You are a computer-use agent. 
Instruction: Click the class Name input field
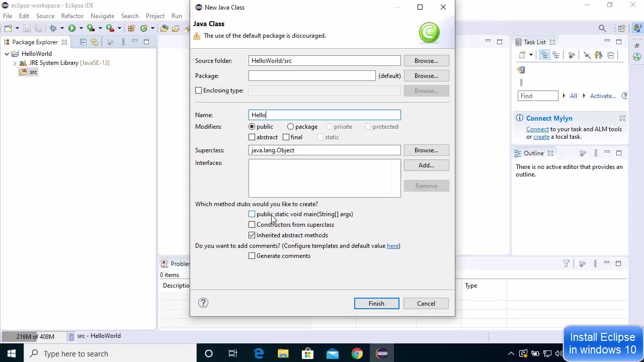[325, 115]
